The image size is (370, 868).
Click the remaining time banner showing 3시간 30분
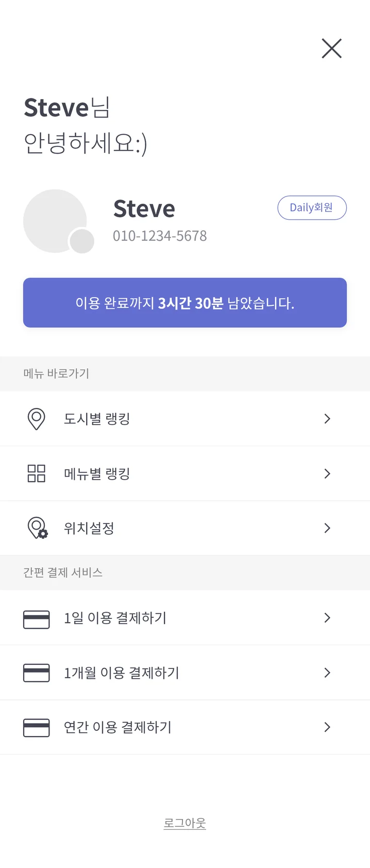[184, 303]
